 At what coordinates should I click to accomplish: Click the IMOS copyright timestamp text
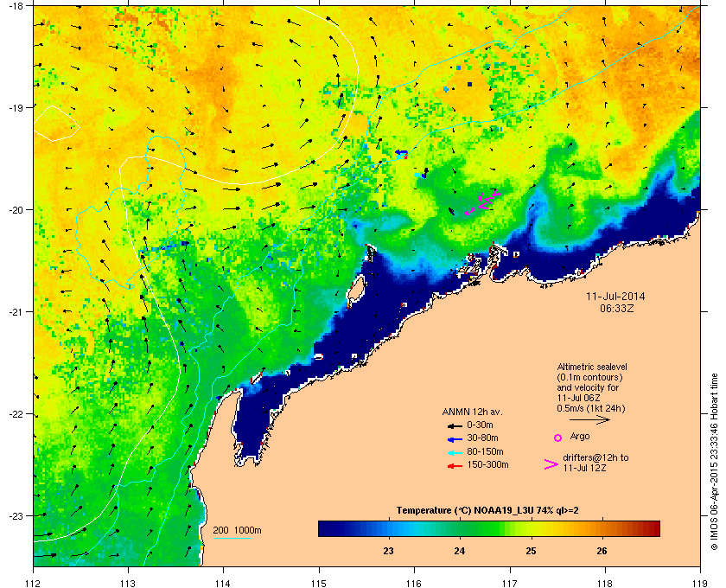[714, 462]
